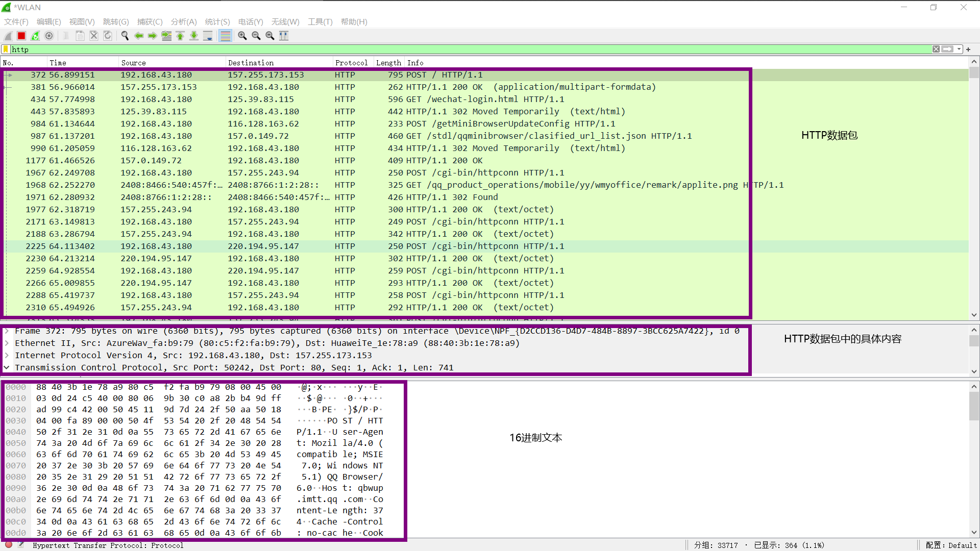Toggle packet list colorization
980x551 pixels.
pyautogui.click(x=225, y=36)
